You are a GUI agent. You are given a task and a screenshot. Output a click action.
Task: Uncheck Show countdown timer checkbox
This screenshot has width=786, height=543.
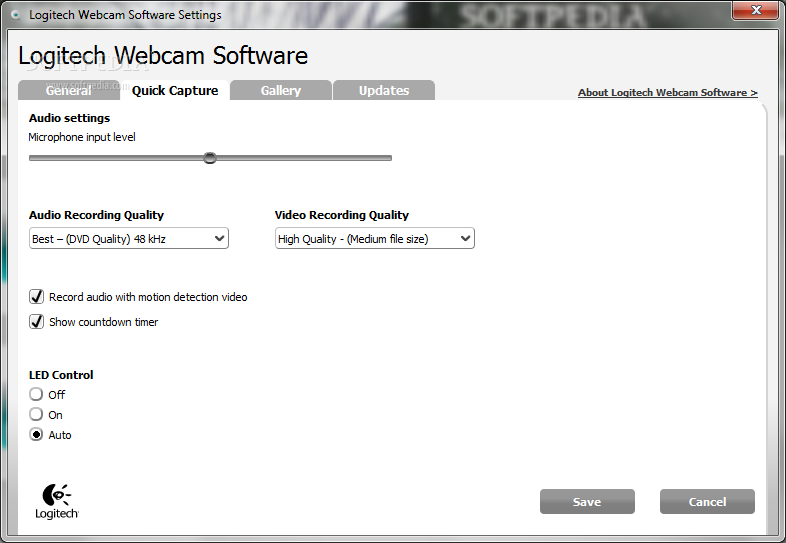[37, 322]
